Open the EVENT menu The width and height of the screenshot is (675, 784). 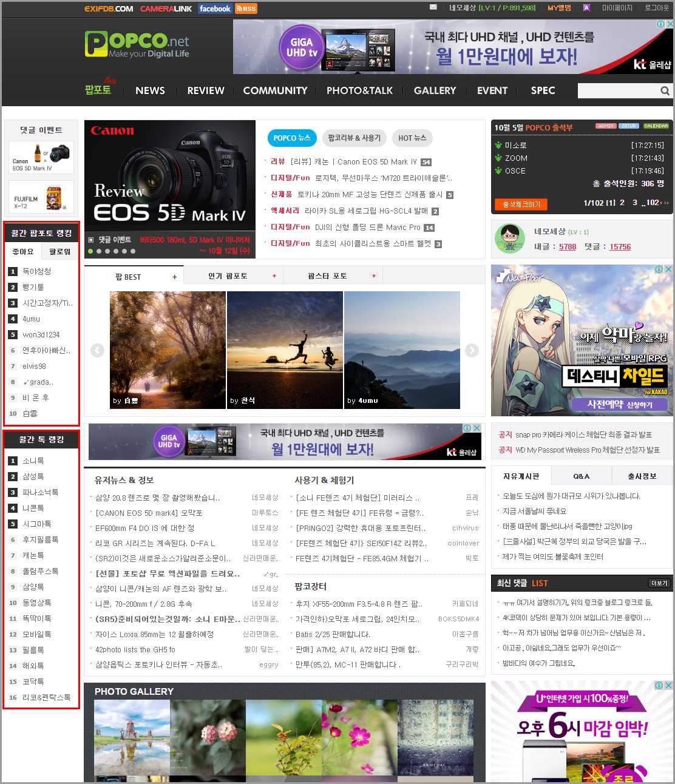[492, 90]
